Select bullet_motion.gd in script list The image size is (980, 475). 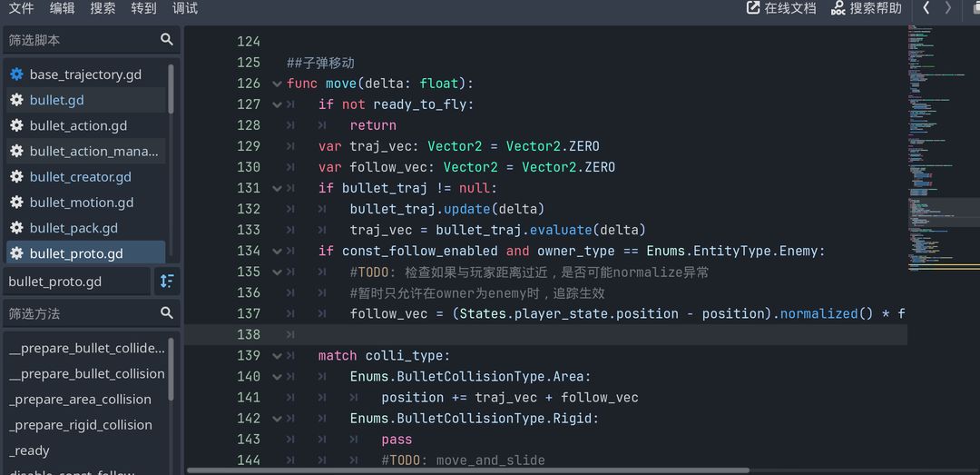coord(81,203)
